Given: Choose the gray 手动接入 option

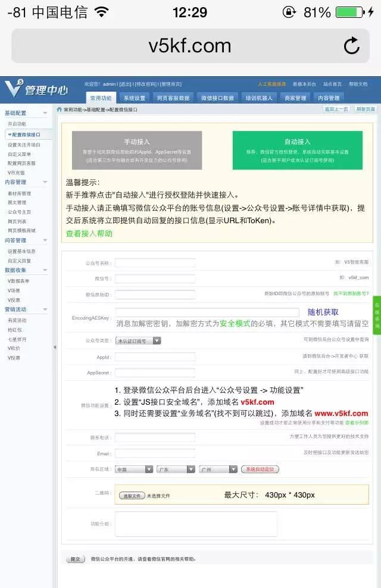Looking at the screenshot, I should (137, 151).
